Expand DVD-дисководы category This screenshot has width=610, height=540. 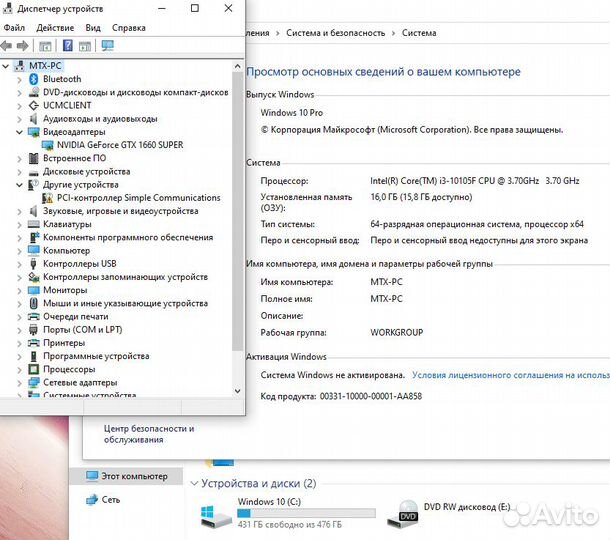(19, 93)
